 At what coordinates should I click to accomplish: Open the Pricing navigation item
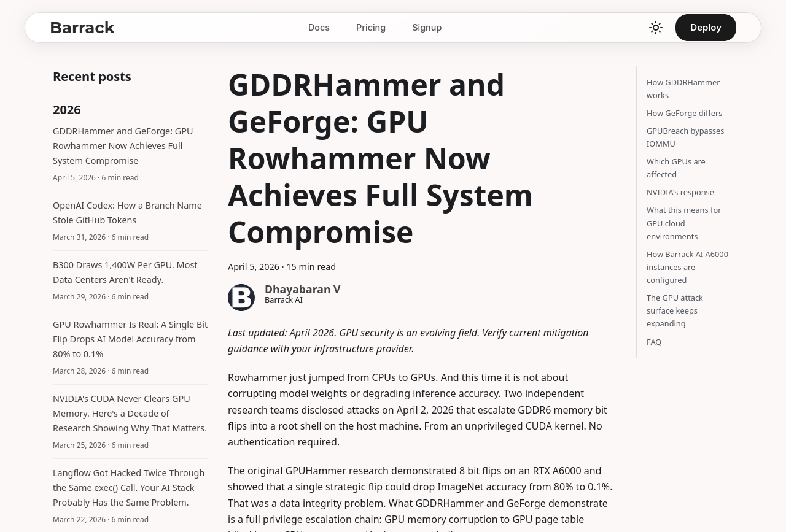[x=371, y=28]
